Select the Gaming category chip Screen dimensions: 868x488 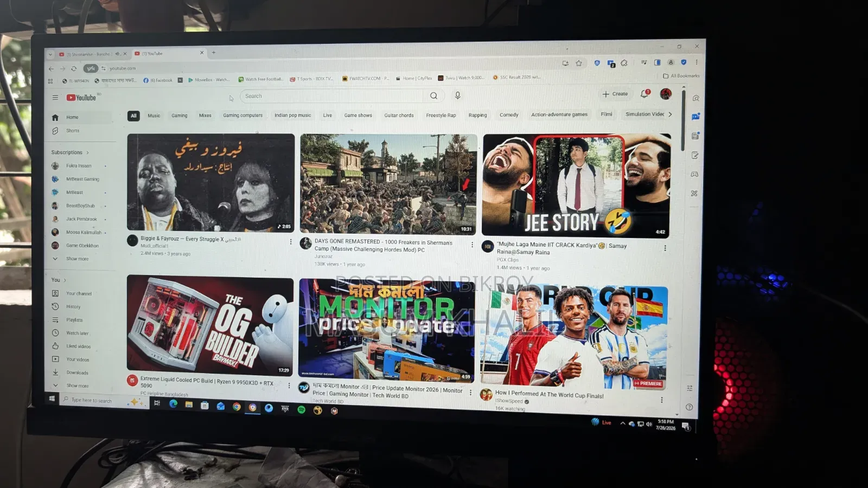(180, 115)
